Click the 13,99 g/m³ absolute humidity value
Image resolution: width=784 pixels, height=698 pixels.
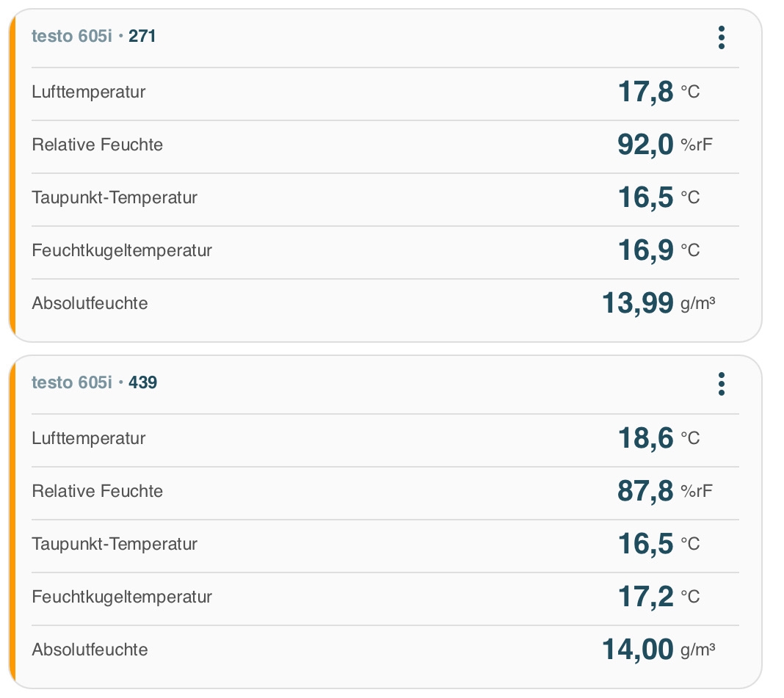tap(638, 303)
